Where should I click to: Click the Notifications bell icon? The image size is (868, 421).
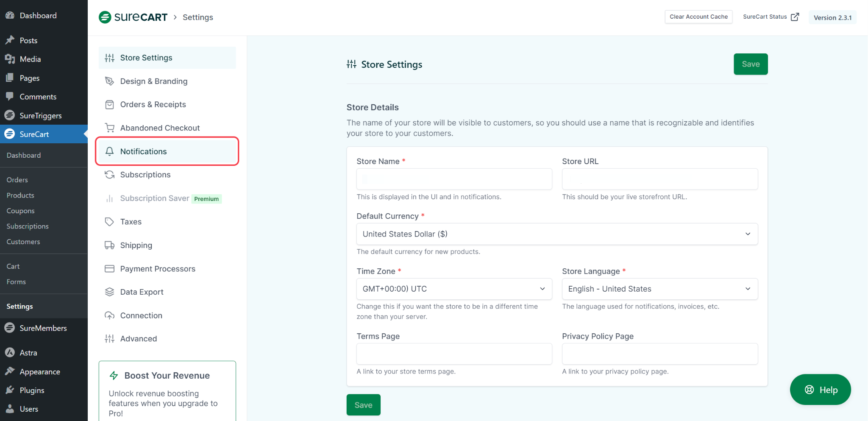tap(109, 151)
